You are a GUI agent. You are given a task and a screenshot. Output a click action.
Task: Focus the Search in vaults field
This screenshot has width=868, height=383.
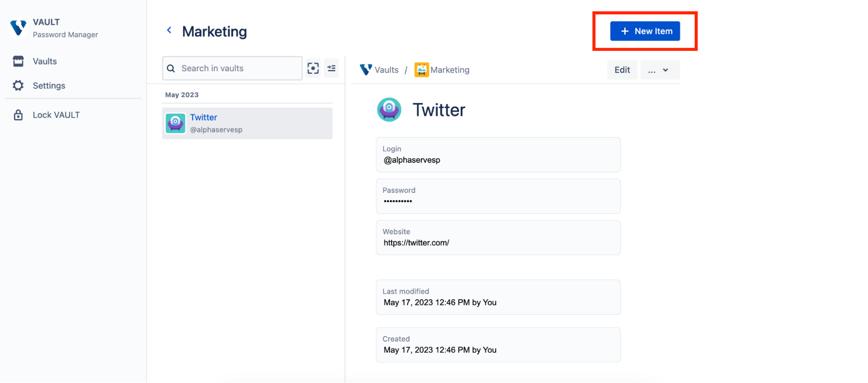(232, 68)
